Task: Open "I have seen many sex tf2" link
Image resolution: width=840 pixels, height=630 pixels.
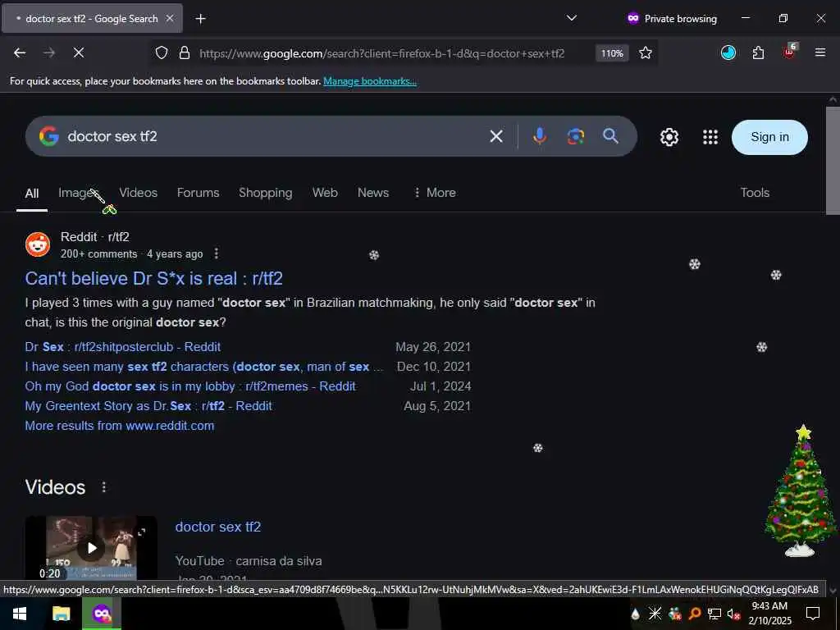Action: (x=204, y=367)
